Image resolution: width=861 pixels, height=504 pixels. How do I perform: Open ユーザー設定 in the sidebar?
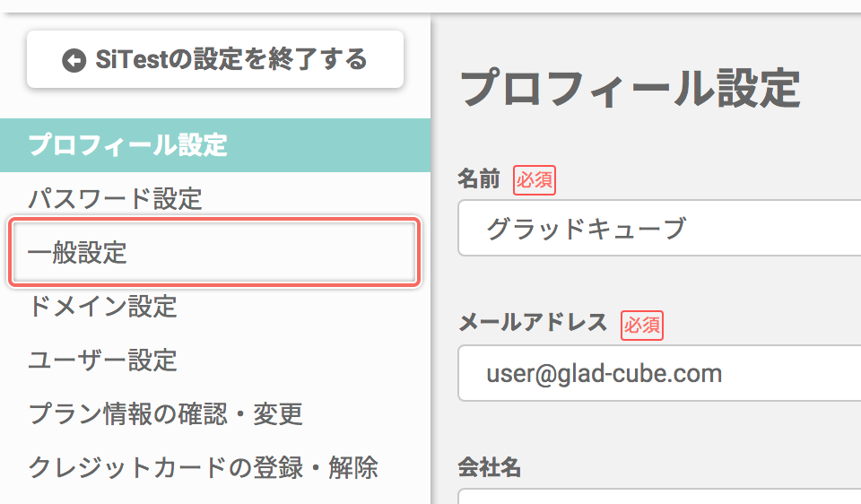[102, 361]
